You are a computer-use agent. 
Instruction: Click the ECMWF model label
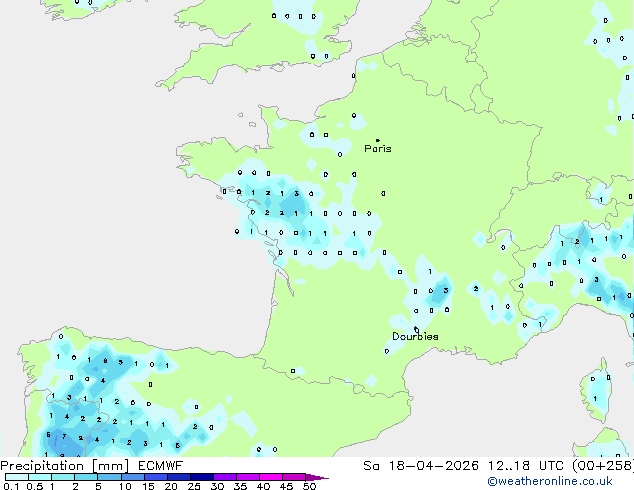coord(161,466)
